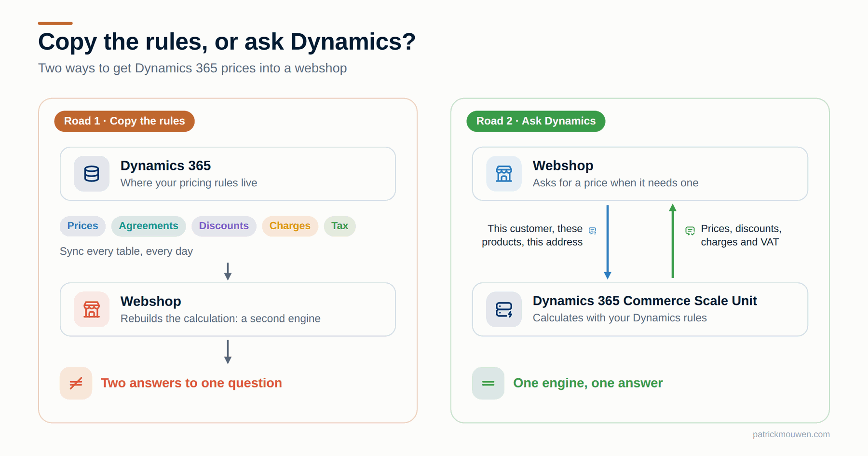
Task: Click 'Calculates with your Dynamics rules'
Action: tap(620, 318)
